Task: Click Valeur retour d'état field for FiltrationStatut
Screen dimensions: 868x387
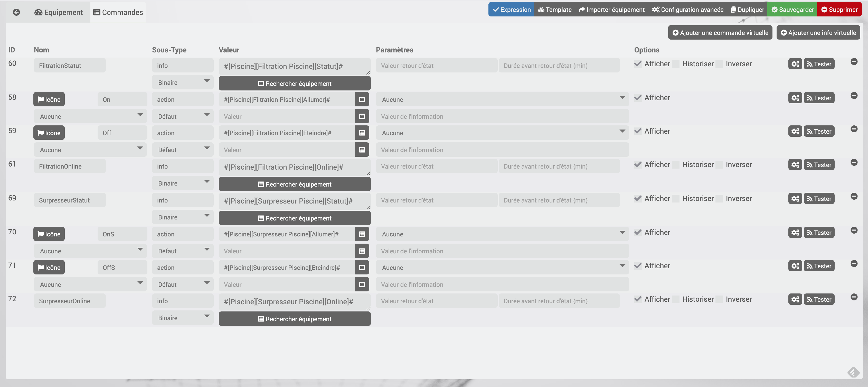Action: click(437, 65)
